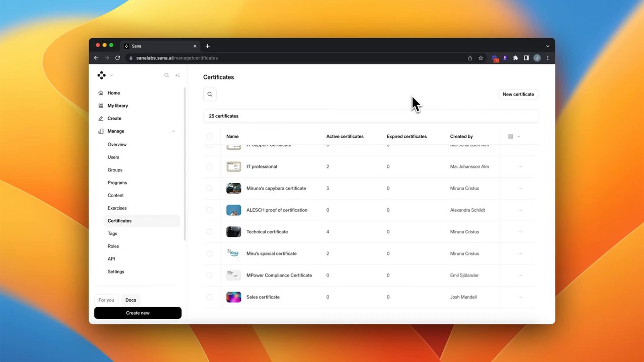644x362 pixels.
Task: Open options for Technical certificate row
Action: [520, 232]
